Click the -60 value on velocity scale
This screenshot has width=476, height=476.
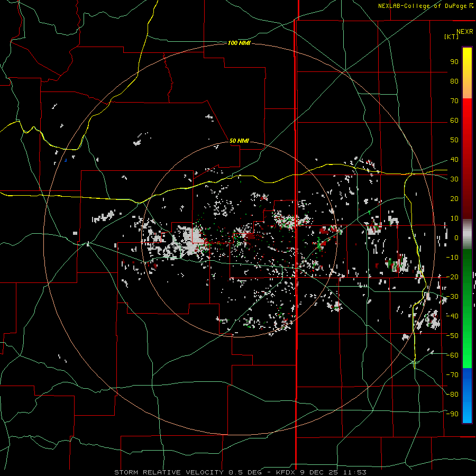[x=452, y=355]
